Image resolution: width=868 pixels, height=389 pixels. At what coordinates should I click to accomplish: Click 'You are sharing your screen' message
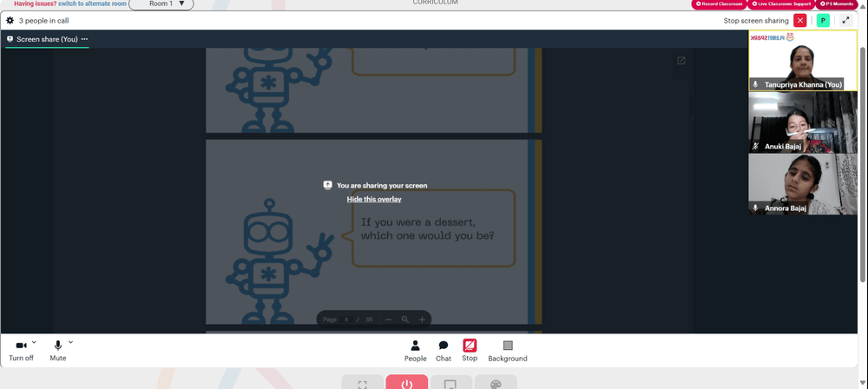tap(382, 186)
